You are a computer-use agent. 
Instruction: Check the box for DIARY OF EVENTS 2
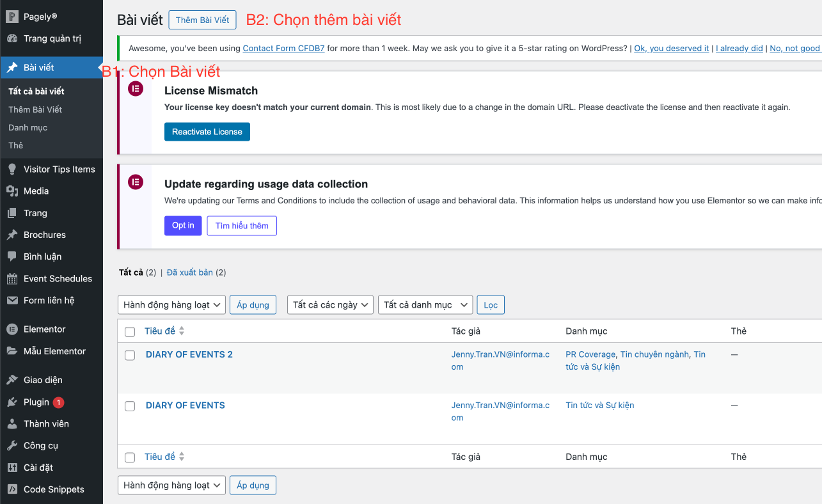point(130,356)
